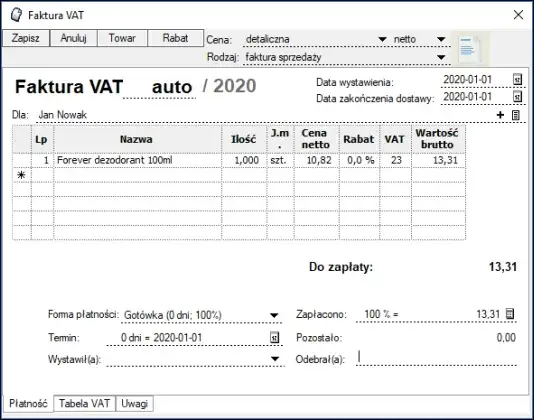Click the document preview icon
This screenshot has width=534, height=420.
[x=470, y=48]
